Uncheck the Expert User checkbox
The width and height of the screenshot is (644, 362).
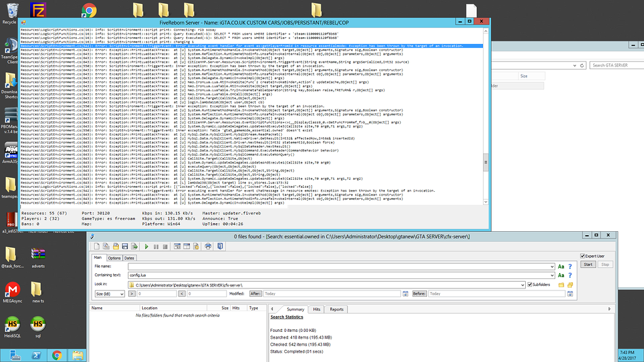click(x=582, y=255)
